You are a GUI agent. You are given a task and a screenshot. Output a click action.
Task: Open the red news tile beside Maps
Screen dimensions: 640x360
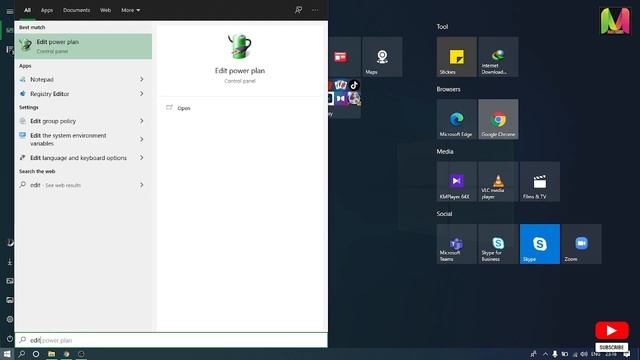(344, 57)
